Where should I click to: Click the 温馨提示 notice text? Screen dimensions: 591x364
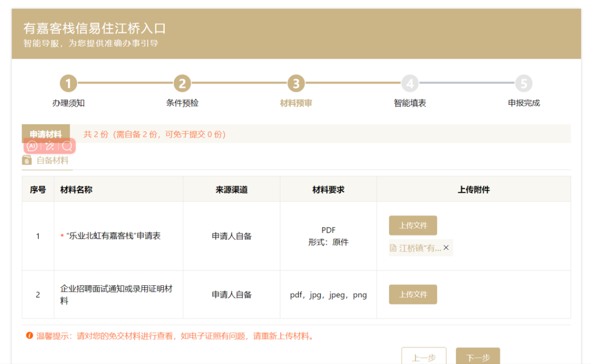click(176, 336)
